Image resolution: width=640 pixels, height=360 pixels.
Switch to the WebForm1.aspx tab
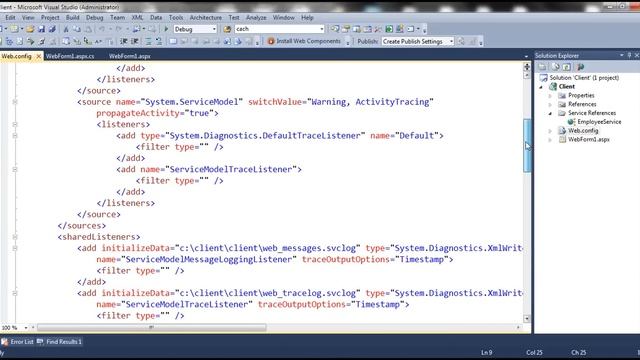130,56
